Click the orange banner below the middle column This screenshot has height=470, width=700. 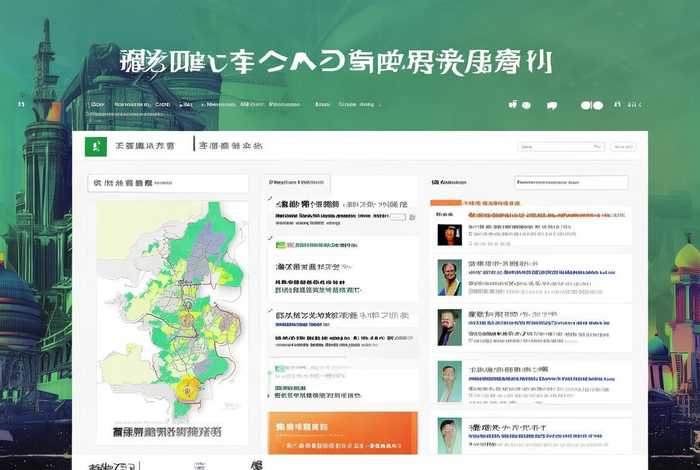click(342, 433)
